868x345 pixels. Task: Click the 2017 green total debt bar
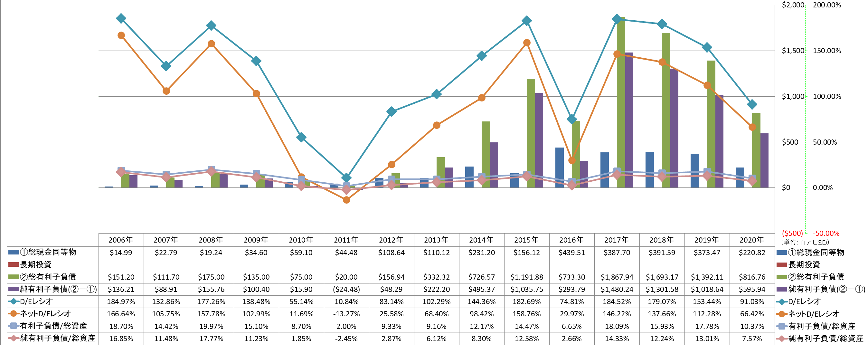click(621, 102)
